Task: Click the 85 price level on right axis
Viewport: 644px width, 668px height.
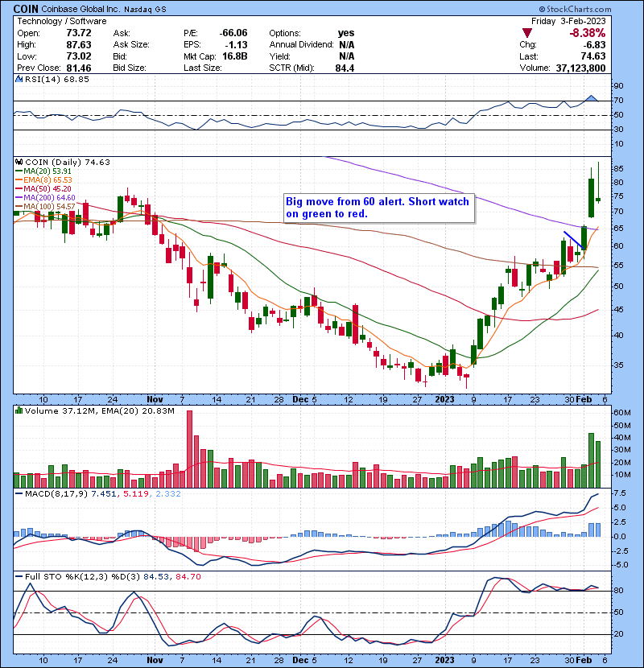Action: (618, 169)
